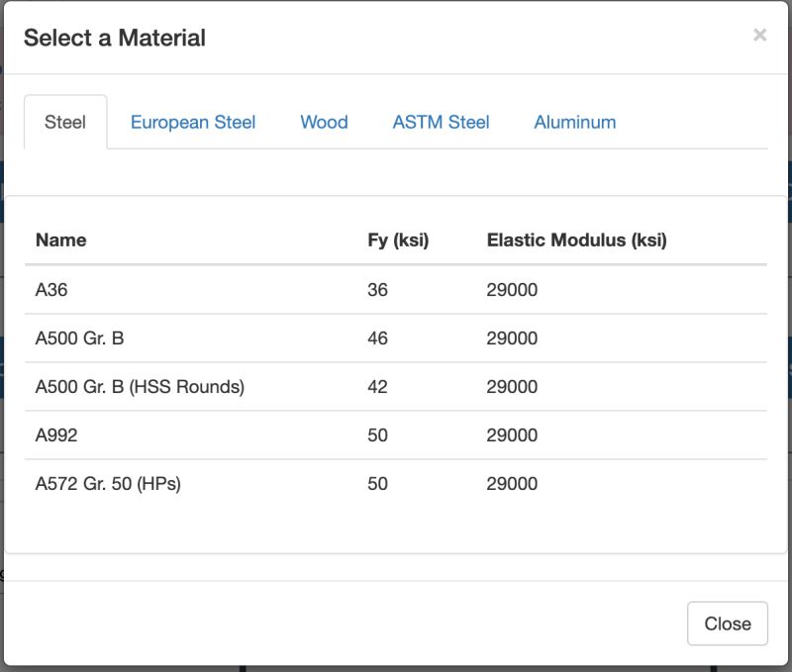Click the Name column header
Viewport: 792px width, 672px height.
[60, 240]
